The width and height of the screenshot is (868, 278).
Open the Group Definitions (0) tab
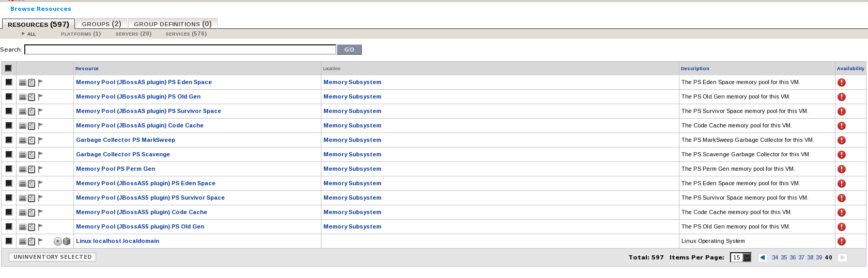coord(173,24)
